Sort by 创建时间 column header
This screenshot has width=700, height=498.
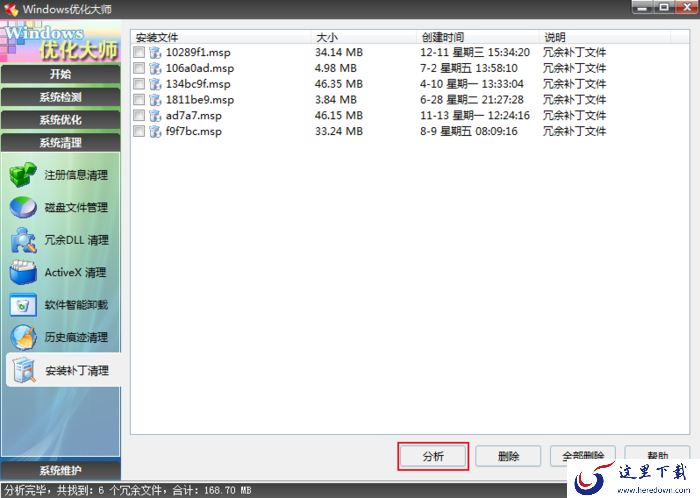pos(478,37)
